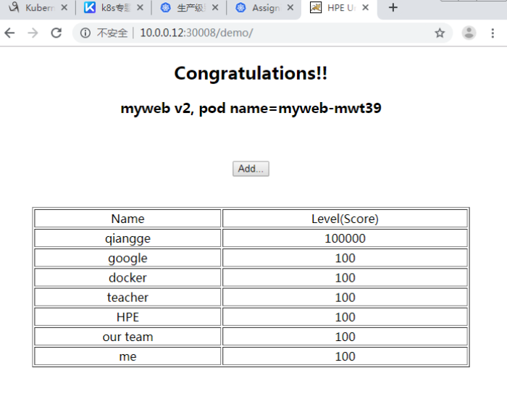Screen dimensions: 507x420
Task: Click the Congratulations!! heading
Action: (x=251, y=73)
